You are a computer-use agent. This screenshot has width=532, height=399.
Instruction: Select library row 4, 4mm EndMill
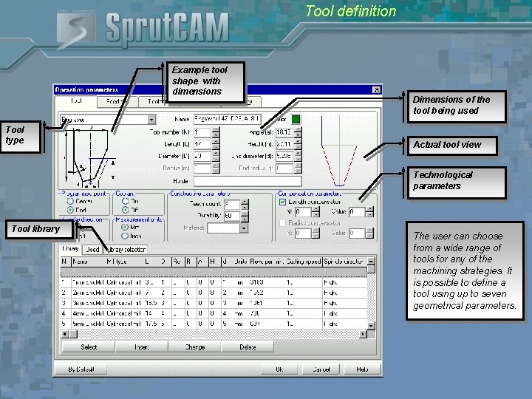(x=214, y=313)
